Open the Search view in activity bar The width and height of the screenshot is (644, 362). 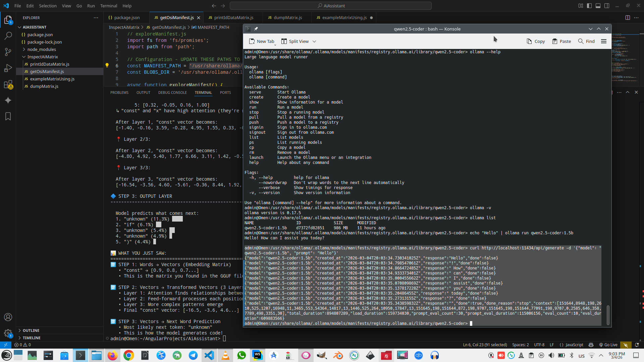point(8,36)
